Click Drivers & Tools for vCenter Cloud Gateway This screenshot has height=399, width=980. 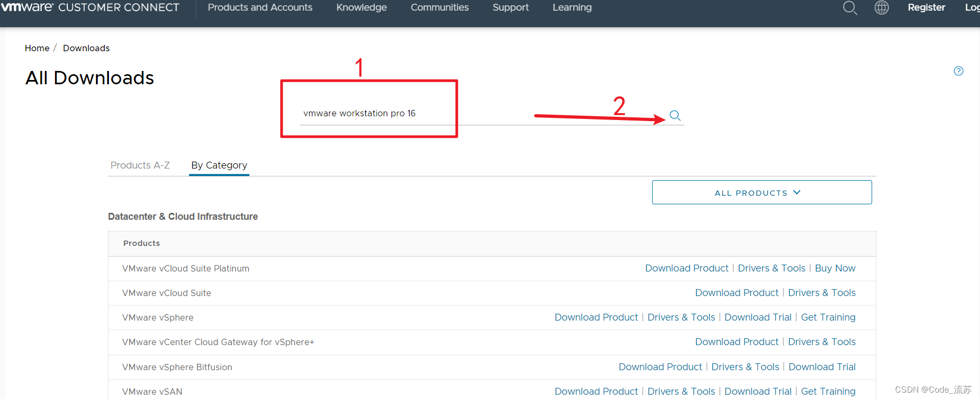tap(822, 342)
